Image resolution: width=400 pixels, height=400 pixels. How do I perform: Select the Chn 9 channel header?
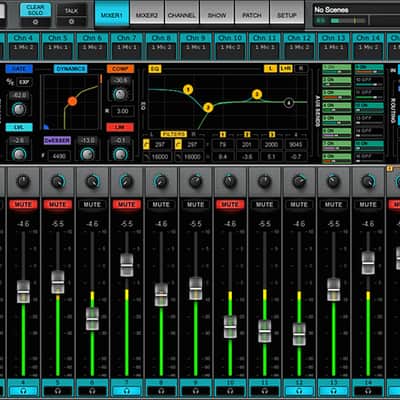pyautogui.click(x=196, y=38)
